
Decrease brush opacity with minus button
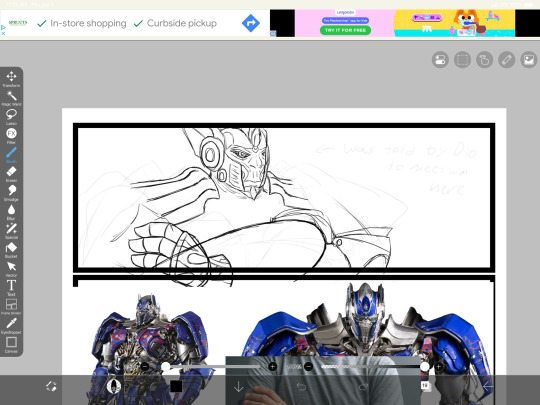click(309, 367)
